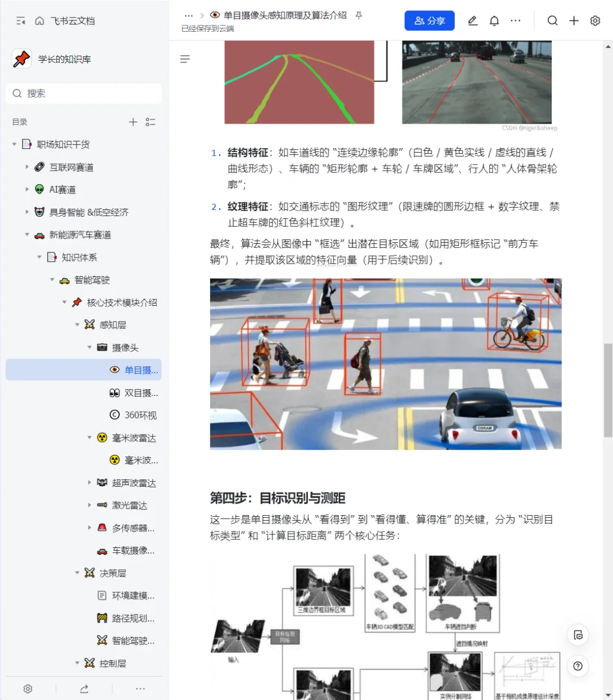Expand the 互联网赛道 tree item

[27, 167]
